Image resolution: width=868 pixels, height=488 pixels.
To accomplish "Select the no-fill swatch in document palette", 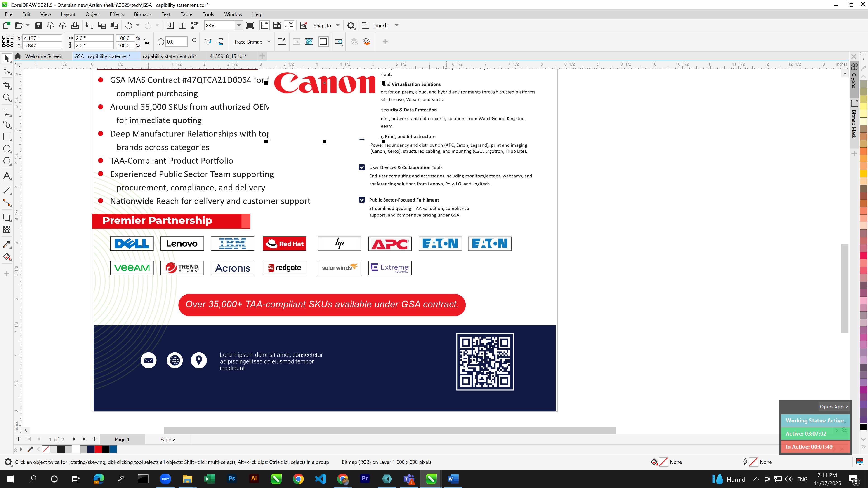I will coord(46,449).
